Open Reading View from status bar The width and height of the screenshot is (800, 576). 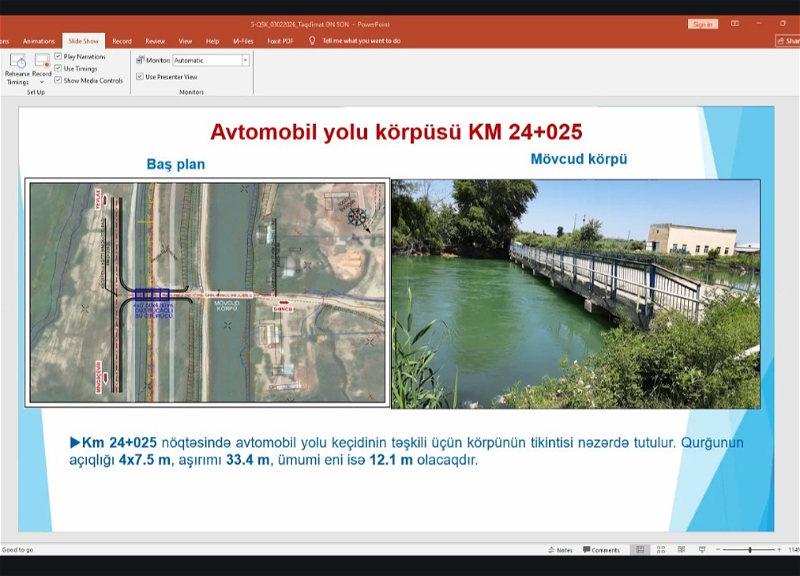click(x=681, y=550)
